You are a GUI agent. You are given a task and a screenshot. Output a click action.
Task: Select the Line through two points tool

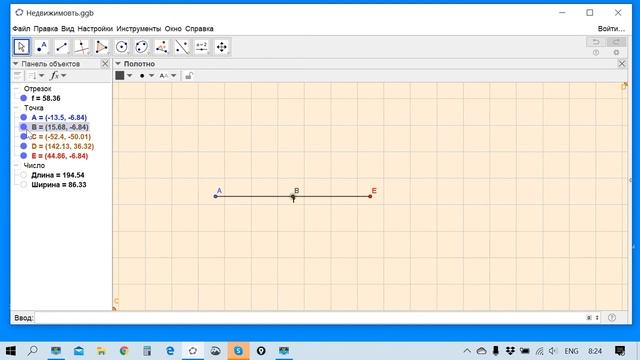click(x=62, y=47)
